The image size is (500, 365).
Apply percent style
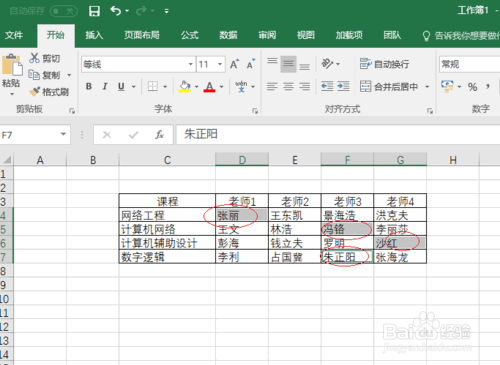pyautogui.click(x=472, y=87)
